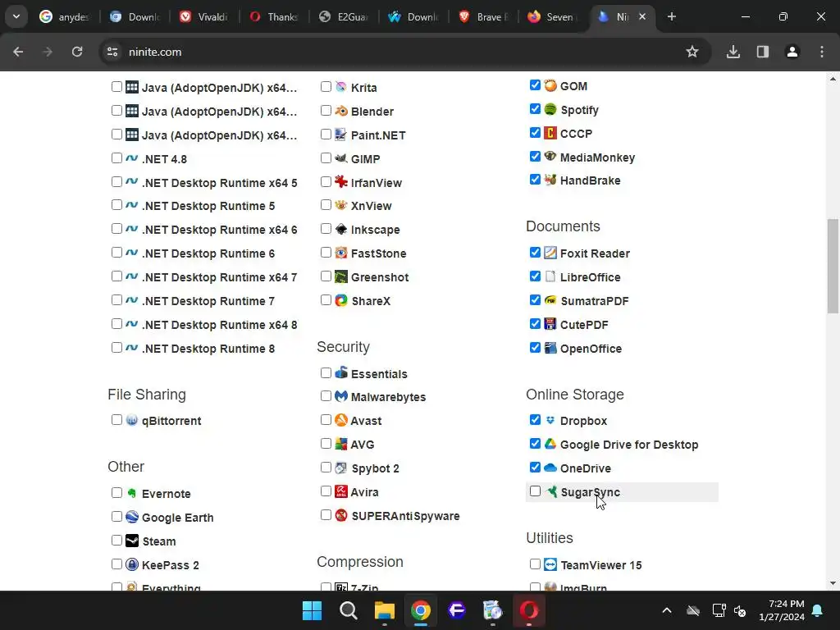Click the AVG icon
840x630 pixels.
[x=341, y=444]
